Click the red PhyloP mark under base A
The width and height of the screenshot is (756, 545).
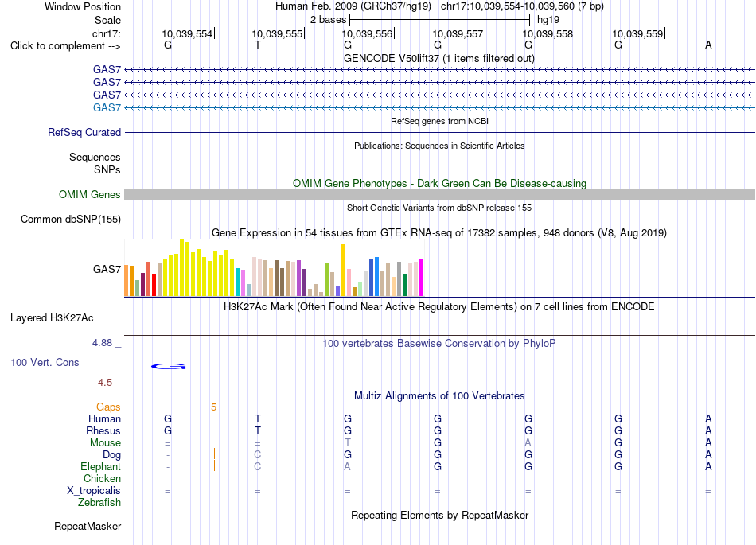pos(707,368)
